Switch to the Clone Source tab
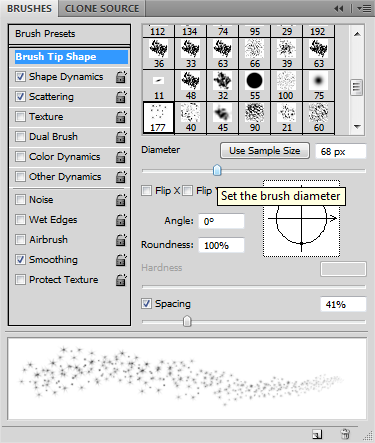 [102, 9]
